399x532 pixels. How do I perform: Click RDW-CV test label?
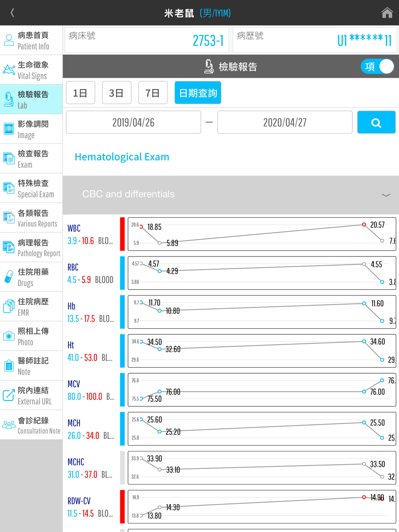(x=79, y=501)
